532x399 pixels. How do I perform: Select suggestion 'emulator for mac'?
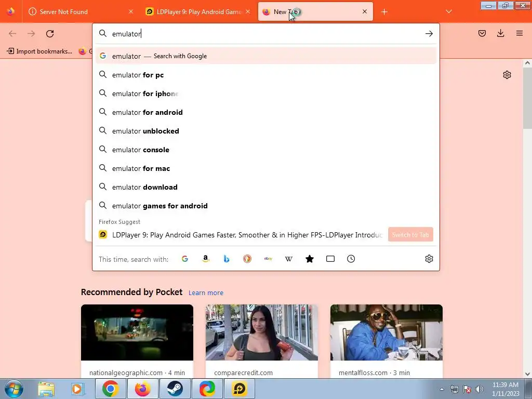[266, 168]
